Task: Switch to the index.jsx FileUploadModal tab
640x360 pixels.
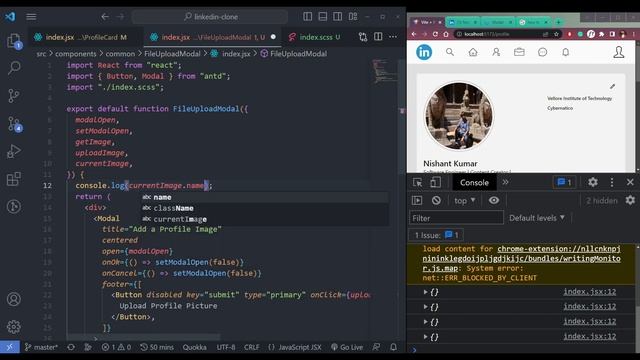Action: [213, 37]
